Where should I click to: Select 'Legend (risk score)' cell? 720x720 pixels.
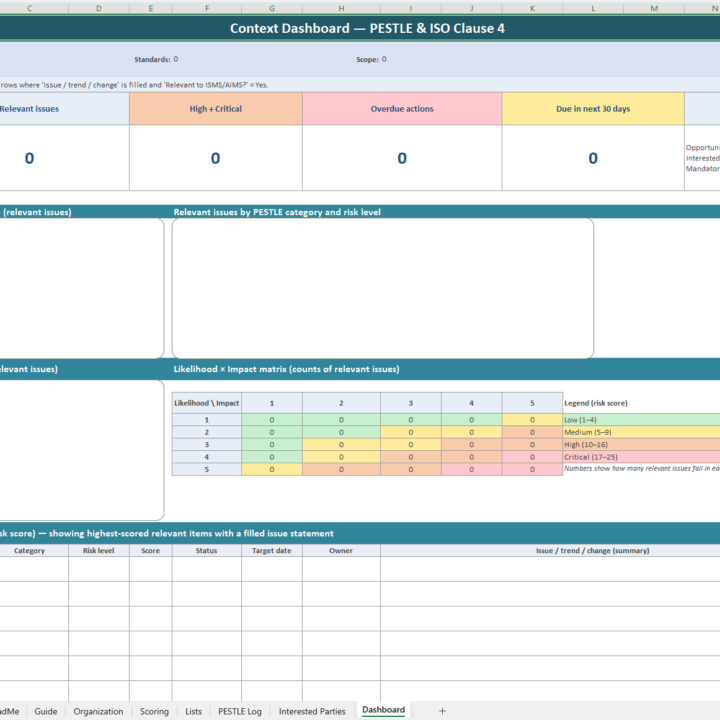pyautogui.click(x=596, y=403)
